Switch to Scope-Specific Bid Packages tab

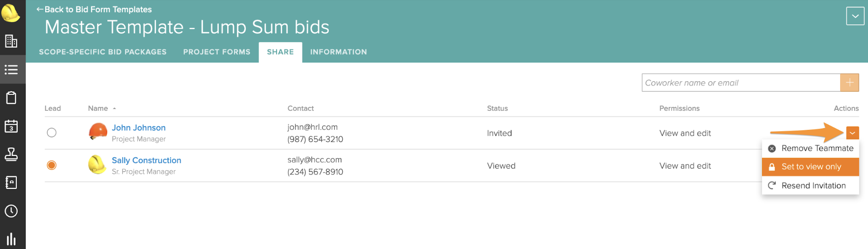103,52
